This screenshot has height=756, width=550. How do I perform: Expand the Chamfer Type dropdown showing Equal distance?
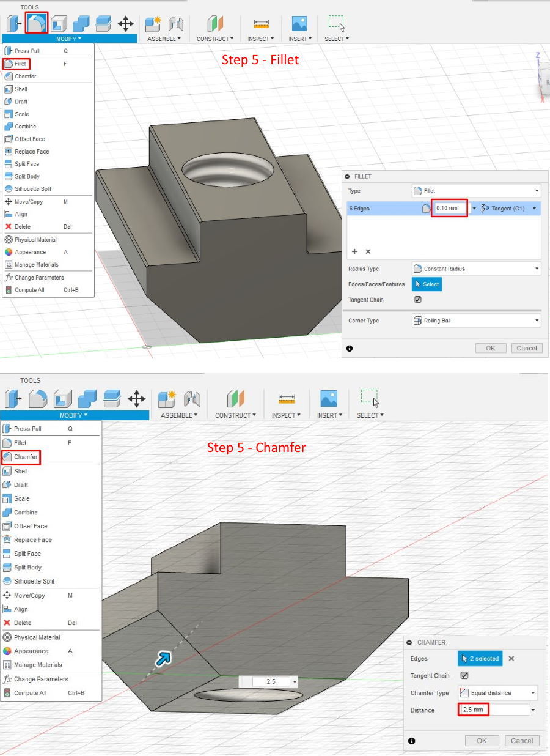tap(496, 692)
